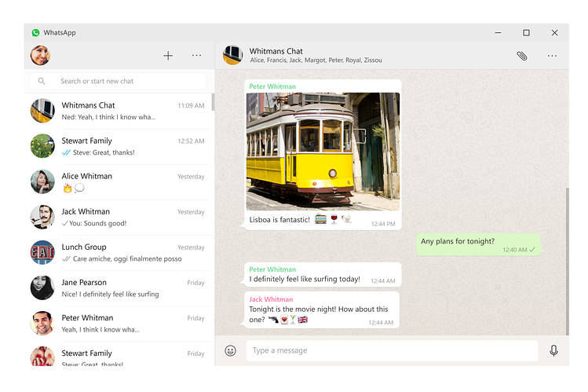
Task: Open Jane Pearson's chat
Action: tap(118, 288)
